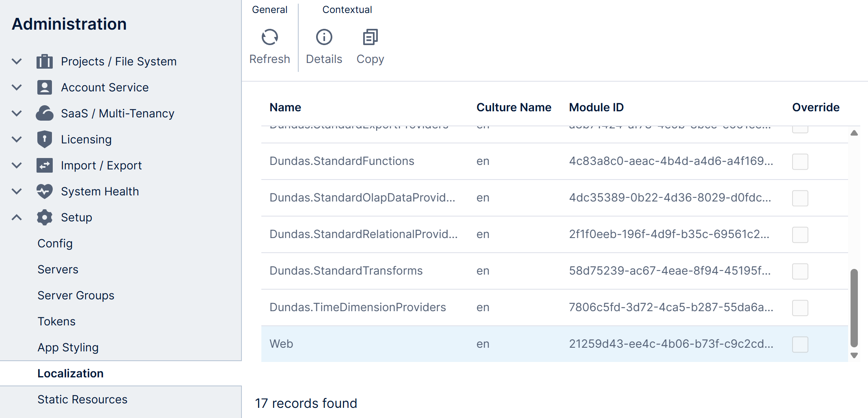Enable Override for the Web row
This screenshot has width=868, height=418.
click(x=800, y=344)
